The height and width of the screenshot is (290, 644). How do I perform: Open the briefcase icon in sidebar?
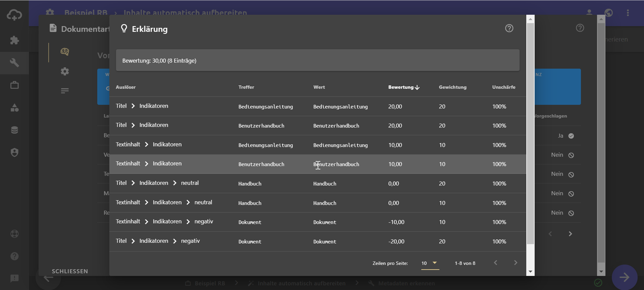pyautogui.click(x=14, y=85)
